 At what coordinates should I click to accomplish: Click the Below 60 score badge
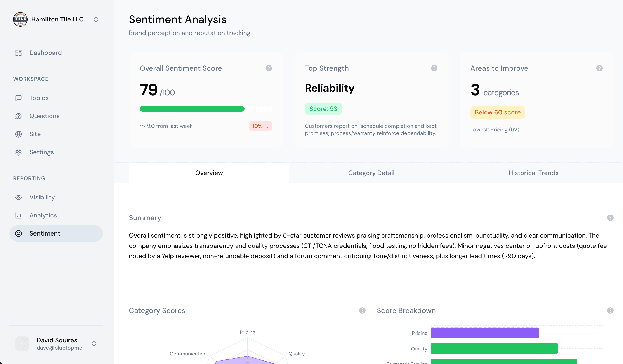click(497, 112)
